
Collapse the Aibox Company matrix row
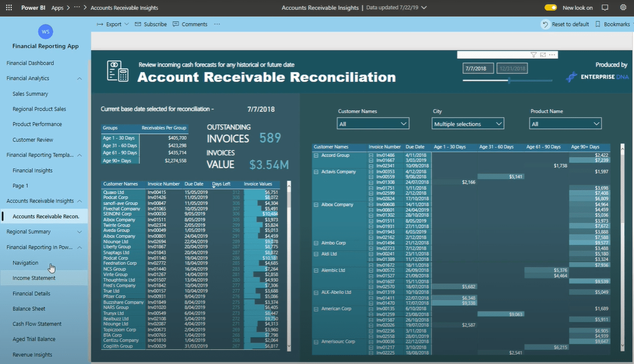pos(316,205)
